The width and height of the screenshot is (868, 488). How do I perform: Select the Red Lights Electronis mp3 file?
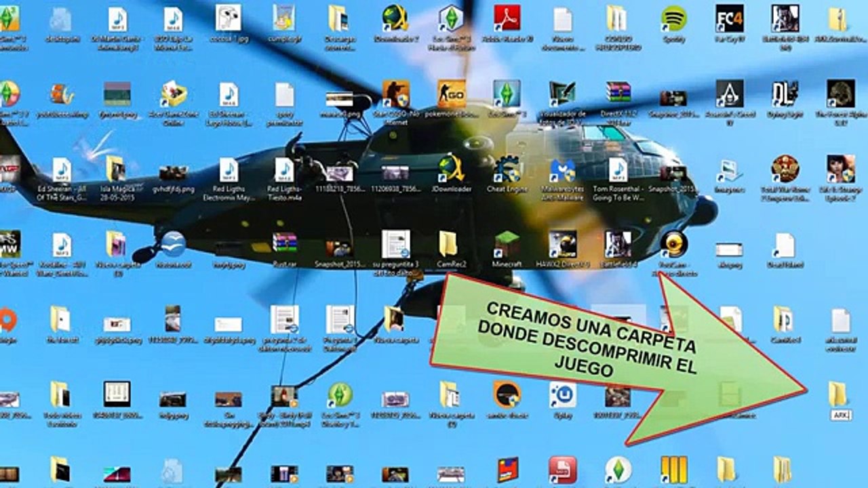coord(229,169)
